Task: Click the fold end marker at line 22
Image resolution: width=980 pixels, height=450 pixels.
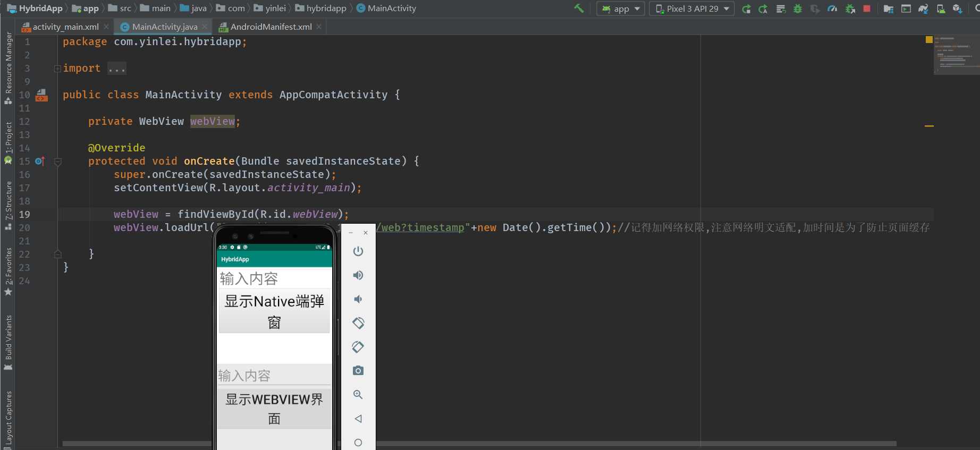Action: pos(58,254)
